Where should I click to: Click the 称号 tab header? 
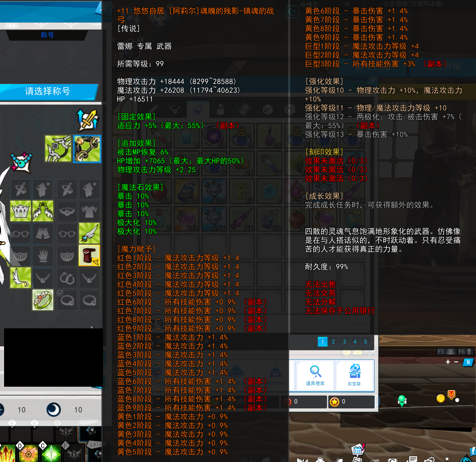pyautogui.click(x=47, y=35)
